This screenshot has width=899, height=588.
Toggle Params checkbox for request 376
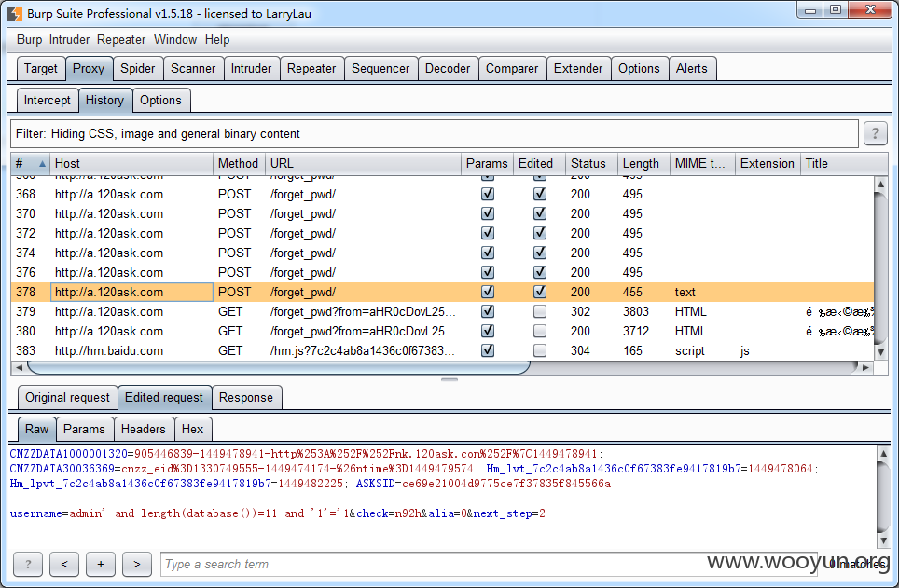point(488,272)
